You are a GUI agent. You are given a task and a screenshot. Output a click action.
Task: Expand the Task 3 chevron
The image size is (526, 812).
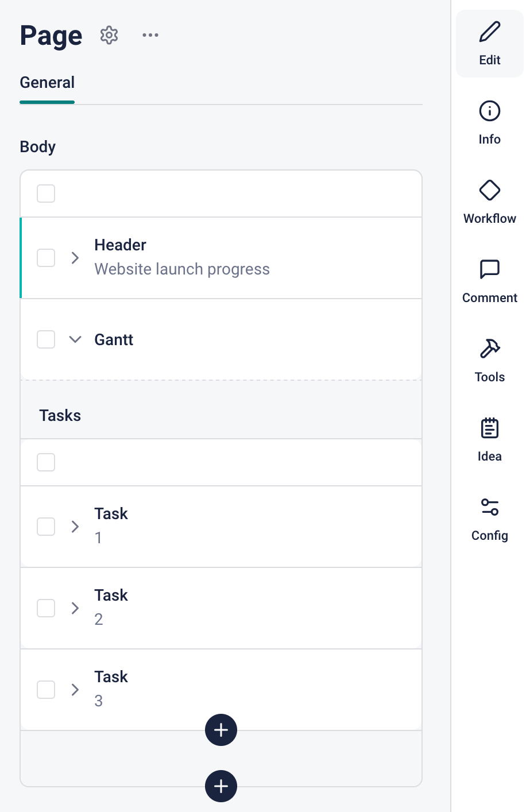(x=75, y=690)
